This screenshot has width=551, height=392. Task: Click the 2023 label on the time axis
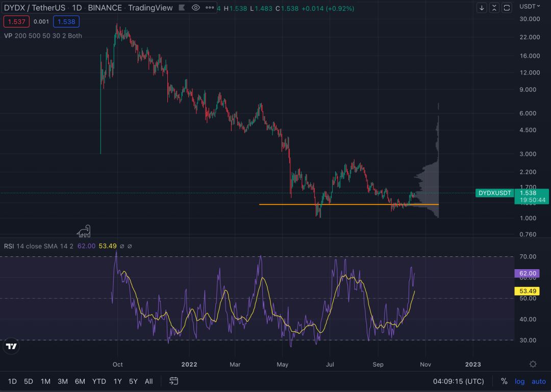pyautogui.click(x=473, y=364)
